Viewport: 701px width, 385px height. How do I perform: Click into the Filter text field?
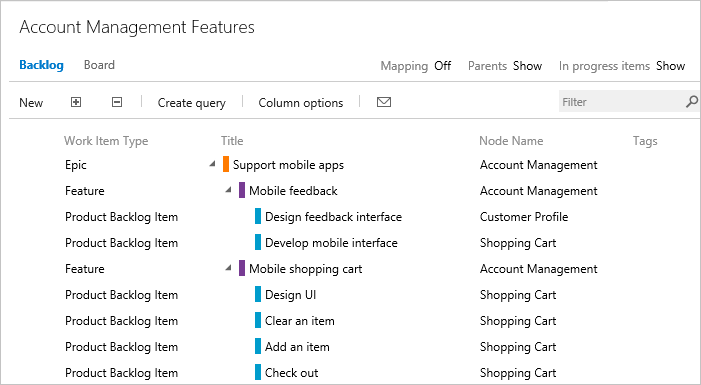point(621,102)
